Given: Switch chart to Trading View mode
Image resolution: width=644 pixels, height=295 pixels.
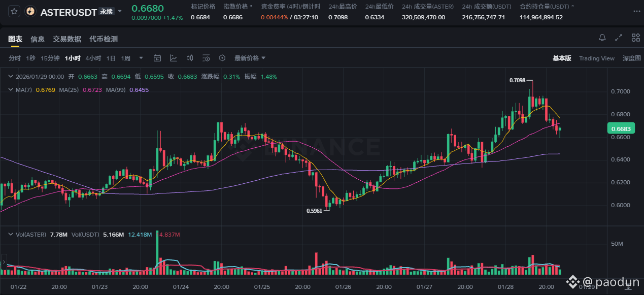Looking at the screenshot, I should (x=597, y=58).
